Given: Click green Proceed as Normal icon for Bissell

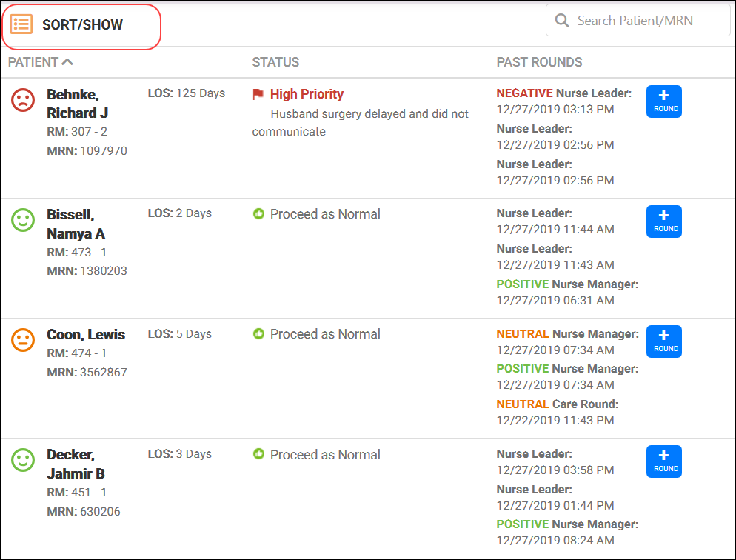Looking at the screenshot, I should tap(258, 214).
